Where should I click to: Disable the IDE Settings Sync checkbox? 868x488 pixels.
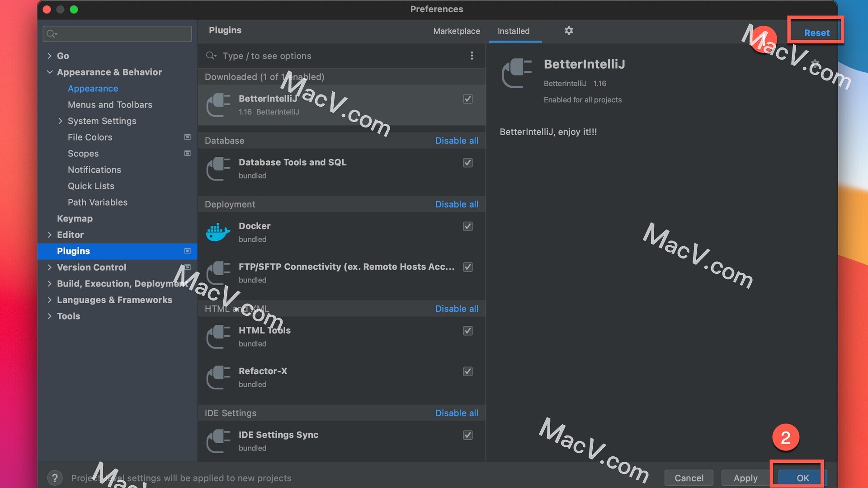(x=468, y=435)
